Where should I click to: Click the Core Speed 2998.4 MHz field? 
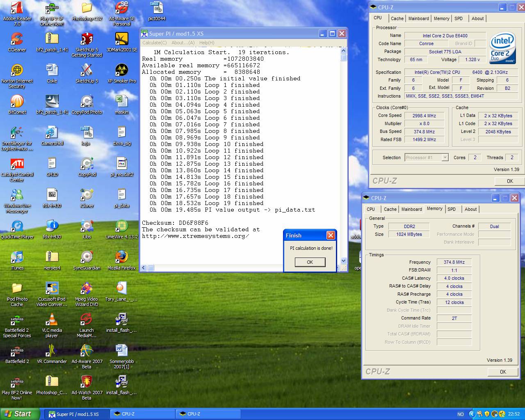(424, 116)
